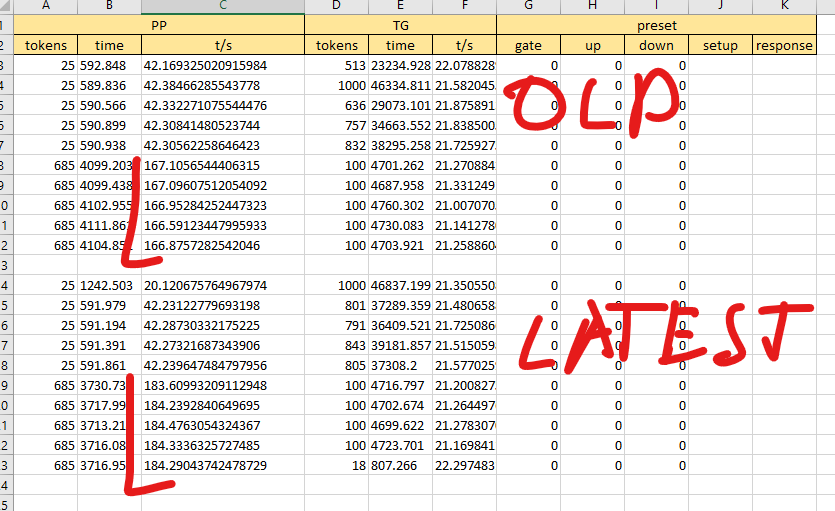Screen dimensions: 835x511
Task: Select cell with value 42.3846628554378
Action: [223, 86]
